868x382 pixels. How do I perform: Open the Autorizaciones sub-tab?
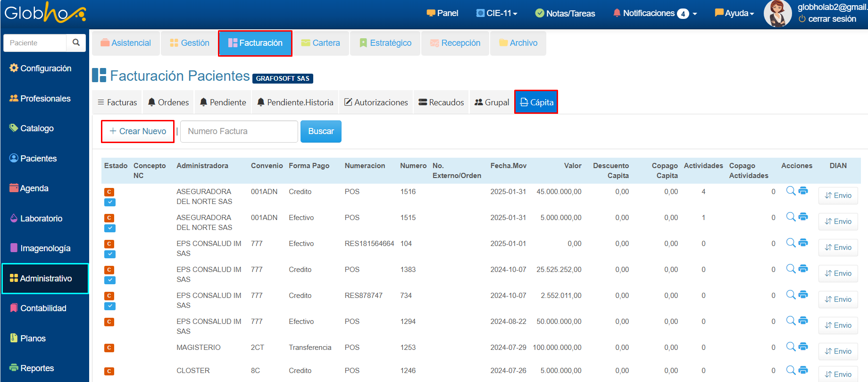pyautogui.click(x=376, y=102)
